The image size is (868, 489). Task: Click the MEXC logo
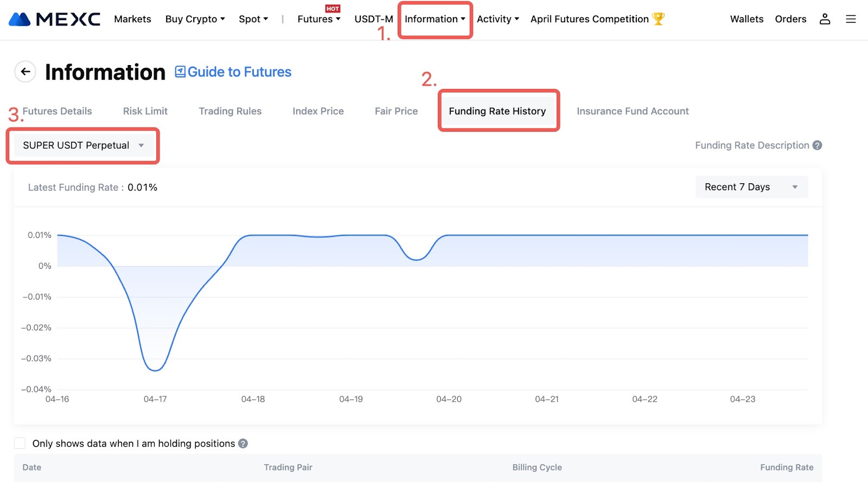coord(54,20)
